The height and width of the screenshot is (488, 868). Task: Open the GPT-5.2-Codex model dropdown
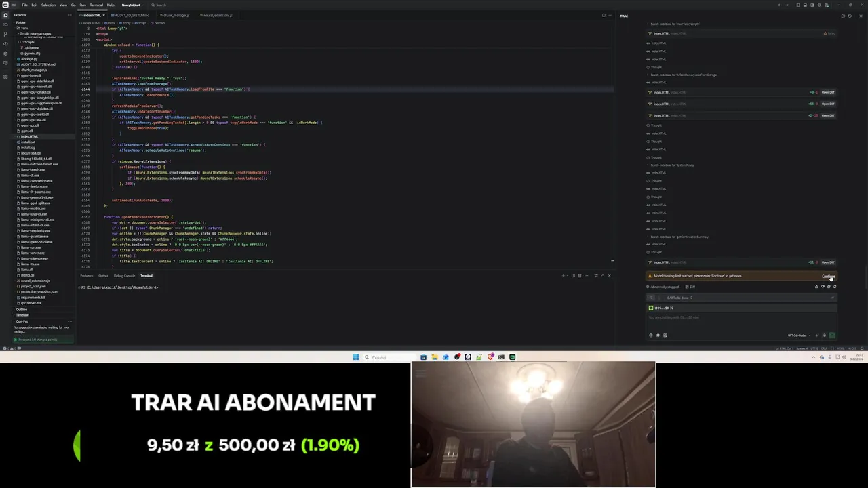(800, 335)
